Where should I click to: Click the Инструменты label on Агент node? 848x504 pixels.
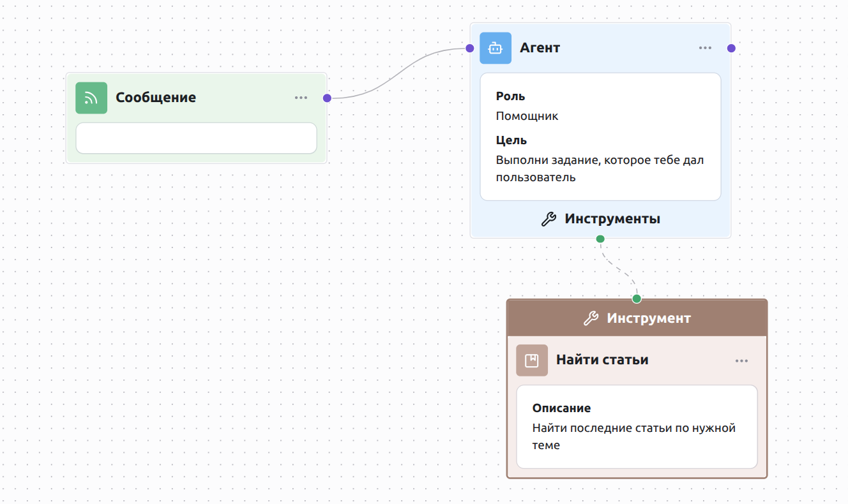(x=612, y=219)
